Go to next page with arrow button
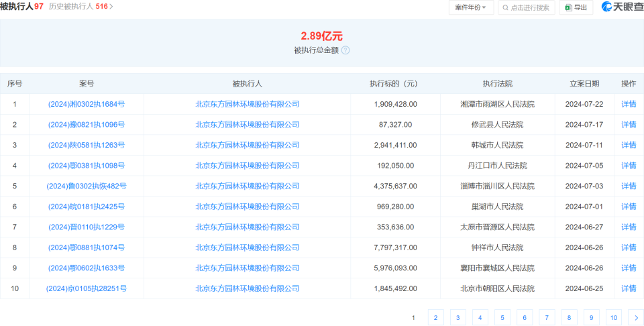 point(635,318)
